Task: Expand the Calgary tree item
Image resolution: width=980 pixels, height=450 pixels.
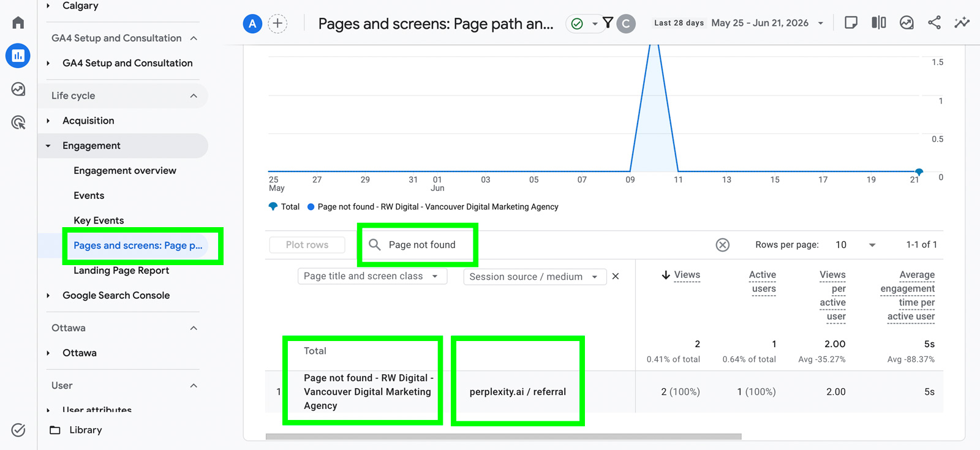Action: click(48, 6)
